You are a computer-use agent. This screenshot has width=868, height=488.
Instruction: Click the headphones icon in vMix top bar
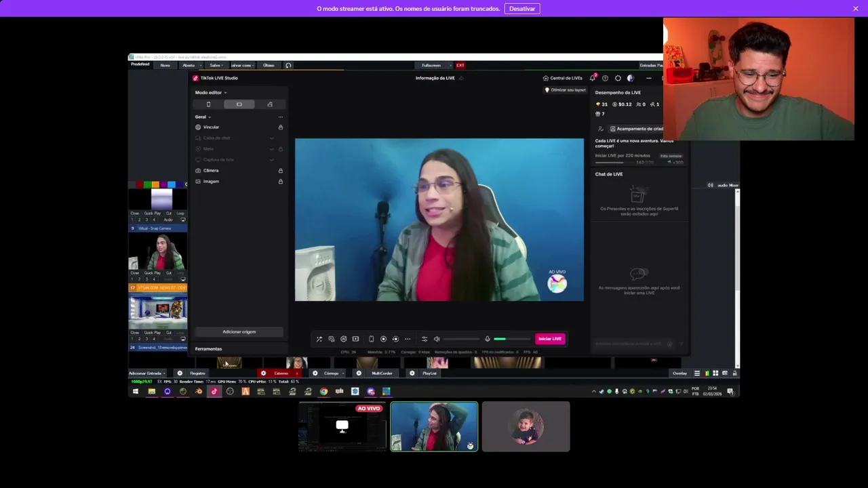[288, 66]
